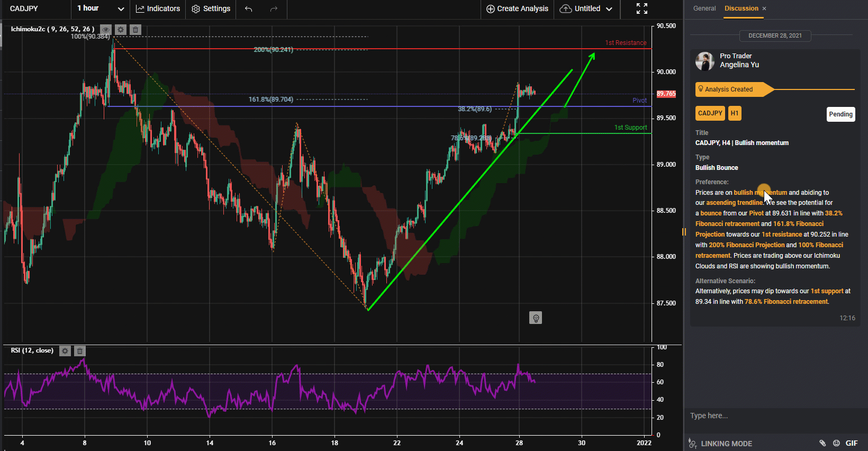Switch to the General tab

[x=704, y=8]
